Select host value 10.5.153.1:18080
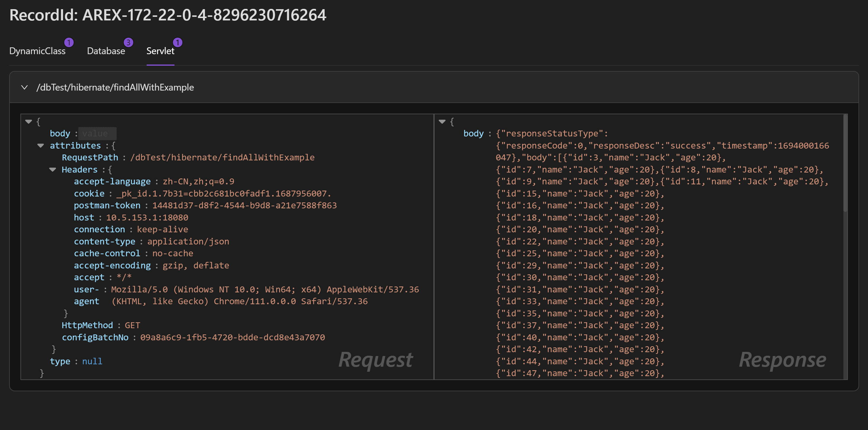The height and width of the screenshot is (430, 868). (x=147, y=217)
